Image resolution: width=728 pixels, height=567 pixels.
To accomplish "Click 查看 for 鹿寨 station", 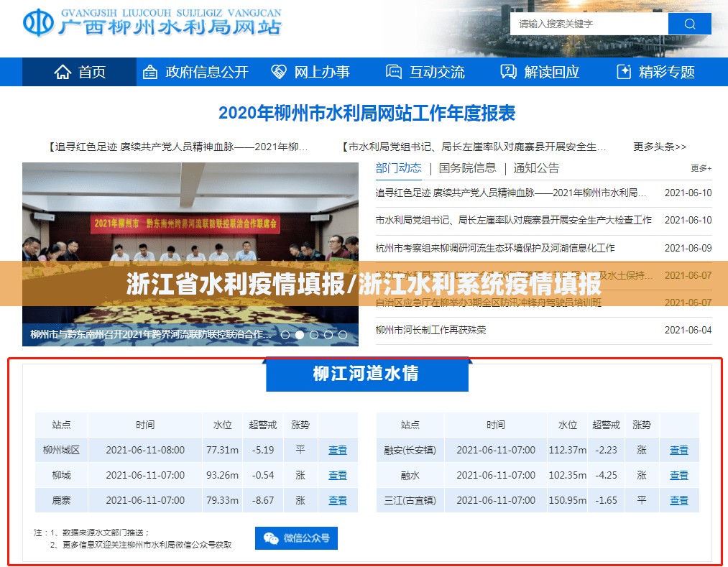I will [338, 500].
